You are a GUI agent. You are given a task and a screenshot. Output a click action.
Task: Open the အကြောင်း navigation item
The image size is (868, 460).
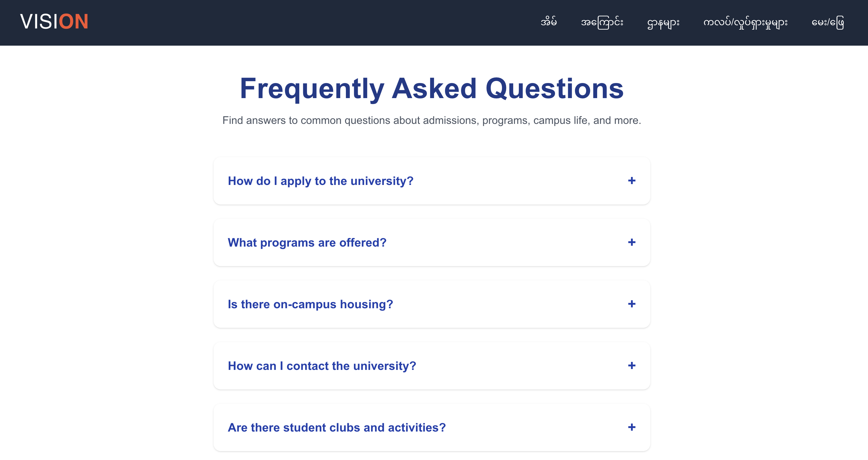(x=602, y=23)
